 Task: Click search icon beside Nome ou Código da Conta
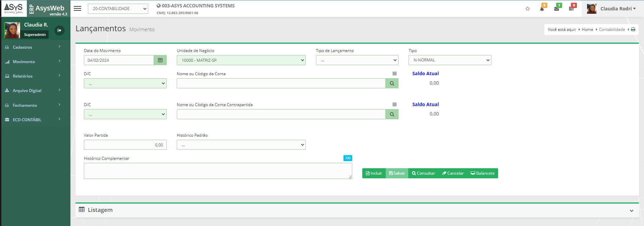point(392,83)
